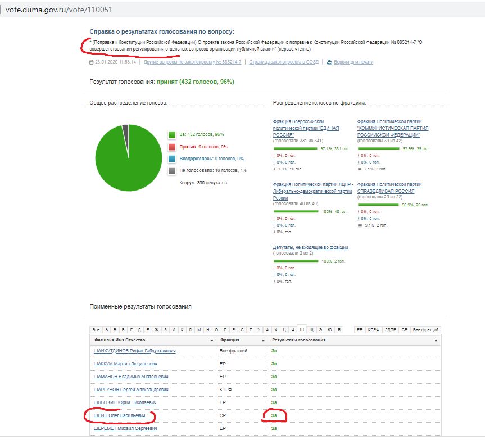Click the calendar icon before the 23.01.2020 date
This screenshot has width=485, height=448.
92,62
